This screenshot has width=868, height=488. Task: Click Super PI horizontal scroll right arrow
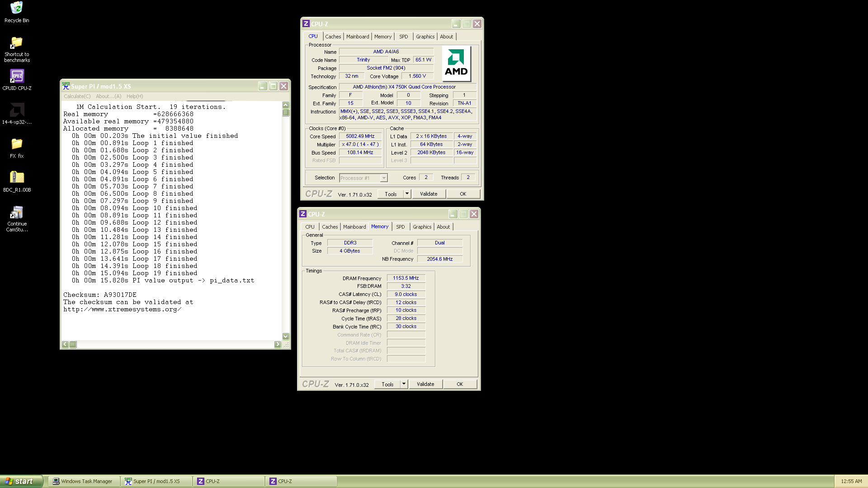(x=278, y=344)
